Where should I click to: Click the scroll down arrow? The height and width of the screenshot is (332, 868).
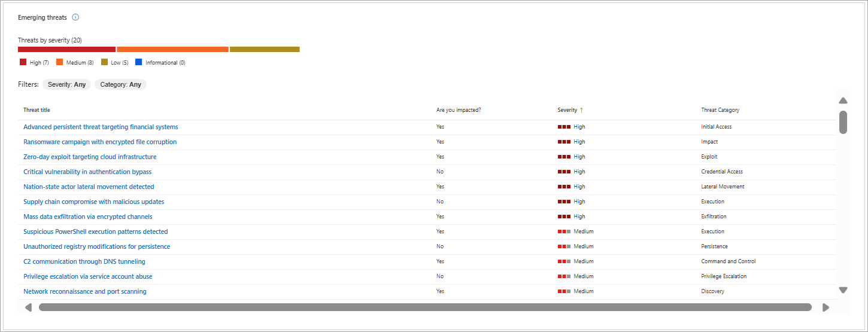coord(843,290)
